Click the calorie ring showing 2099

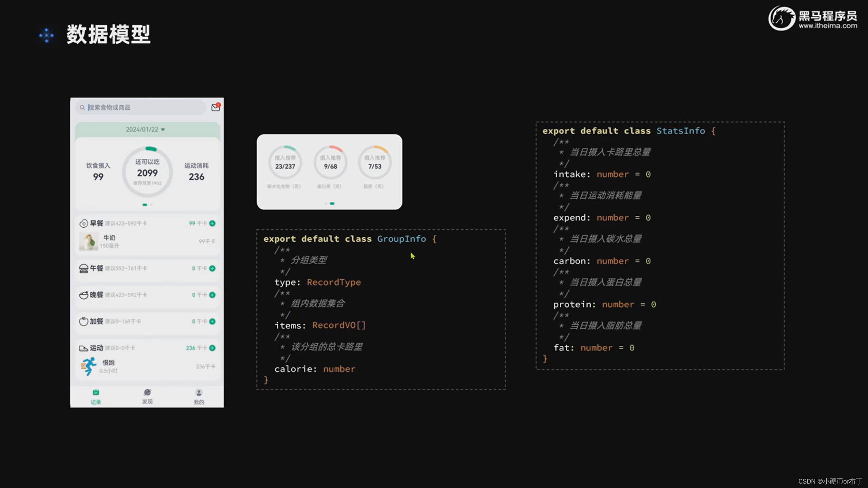147,172
